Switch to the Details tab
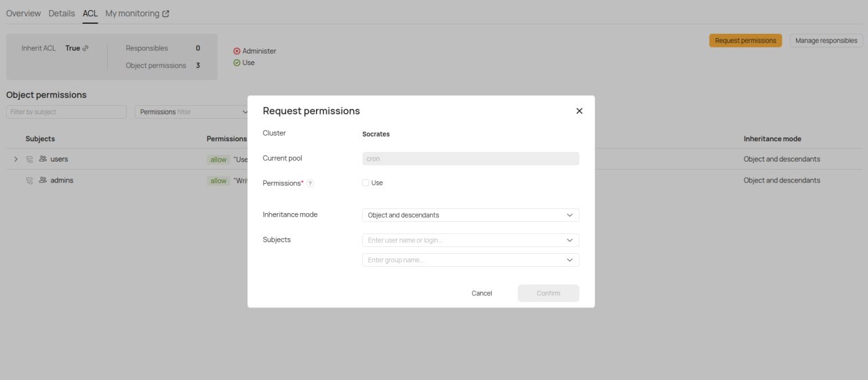868x380 pixels. point(62,14)
